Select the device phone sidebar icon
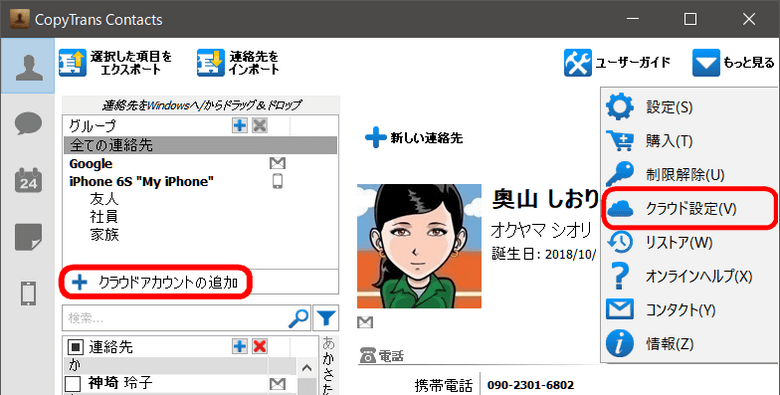This screenshot has height=395, width=780. [28, 294]
